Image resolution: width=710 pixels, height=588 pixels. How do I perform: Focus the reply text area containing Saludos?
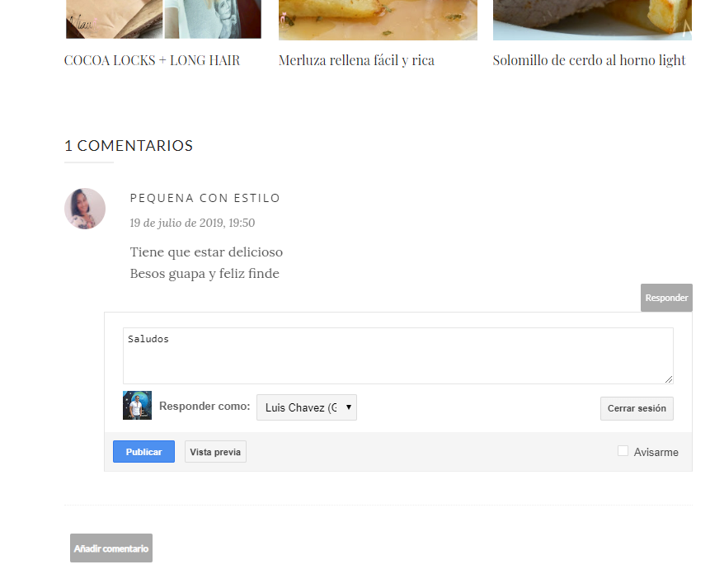pos(398,356)
